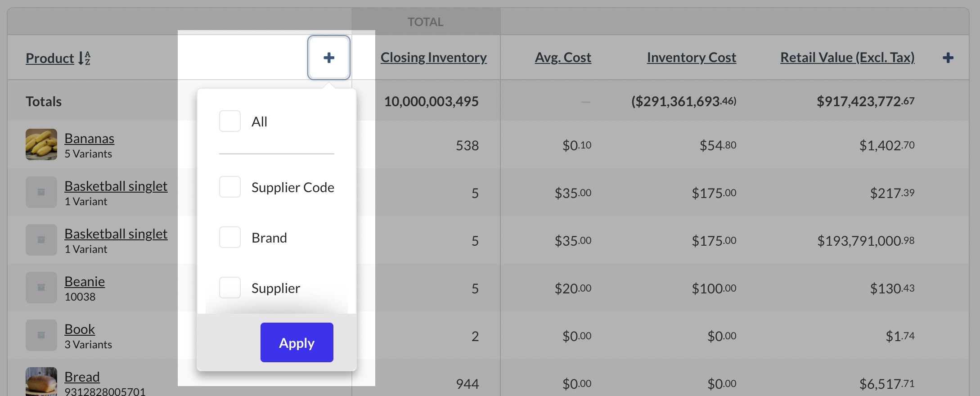Open the Bananas product link
980x396 pixels.
(90, 139)
